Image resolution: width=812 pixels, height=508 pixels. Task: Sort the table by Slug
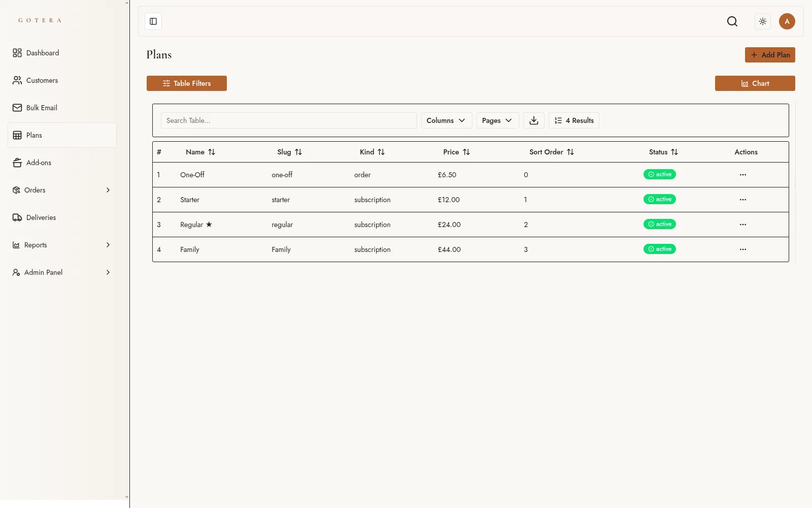[x=290, y=152]
